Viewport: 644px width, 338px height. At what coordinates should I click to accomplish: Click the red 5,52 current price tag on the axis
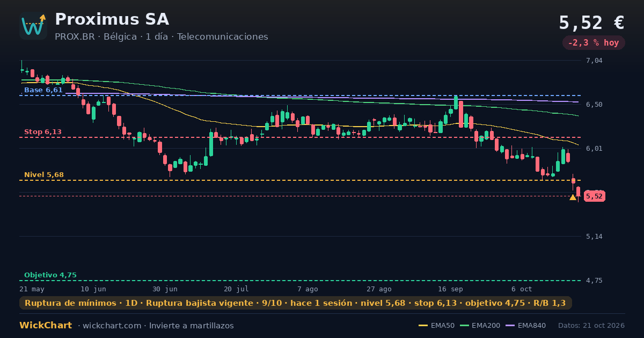[x=595, y=196]
